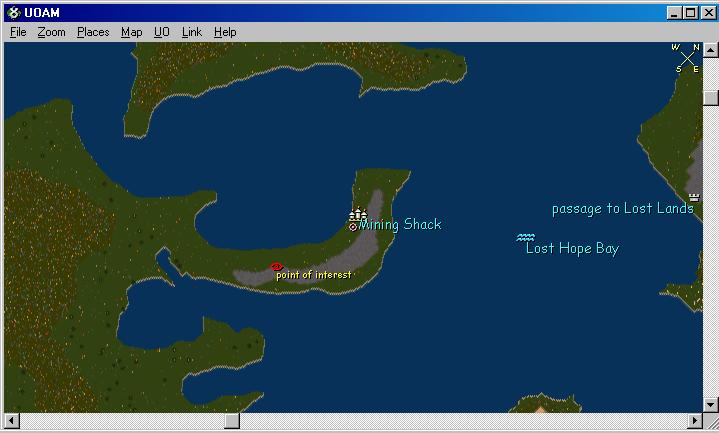
Task: Open the Help menu
Action: point(225,32)
